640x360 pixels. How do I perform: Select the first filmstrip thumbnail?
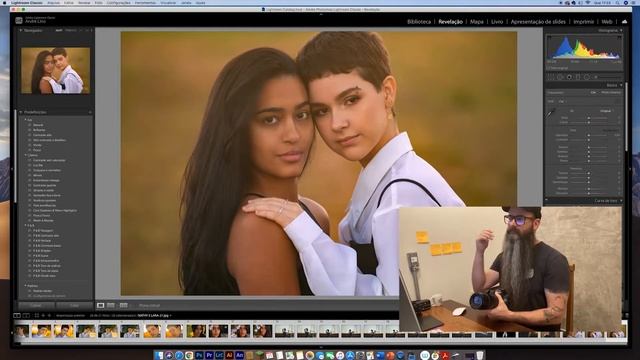pos(21,331)
